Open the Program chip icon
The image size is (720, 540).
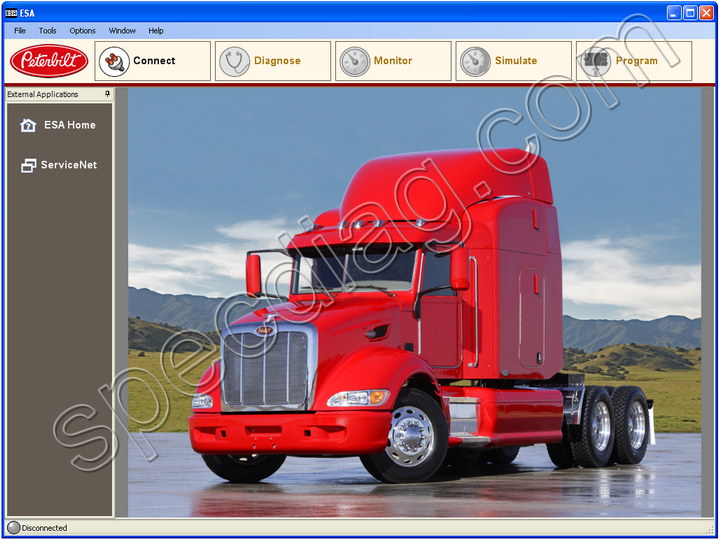click(x=596, y=61)
